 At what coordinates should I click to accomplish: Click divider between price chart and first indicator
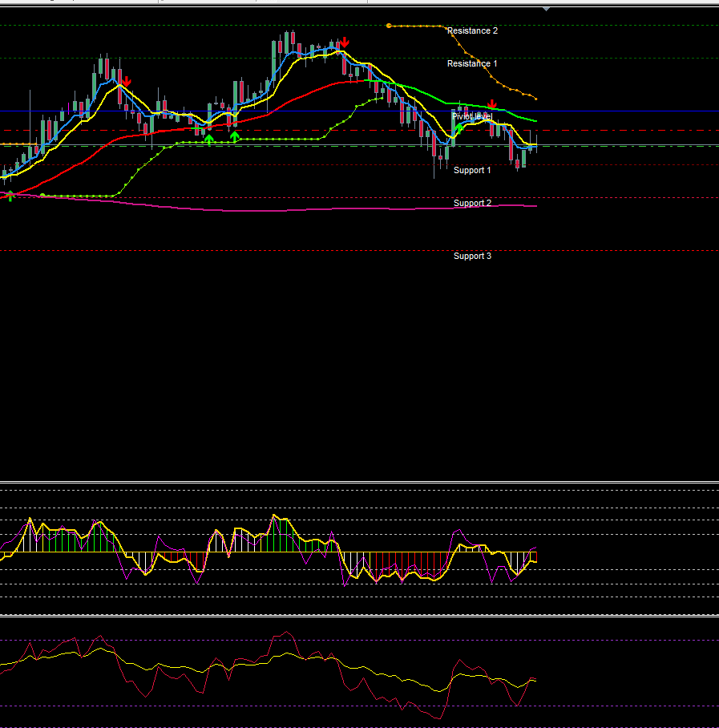tap(359, 483)
